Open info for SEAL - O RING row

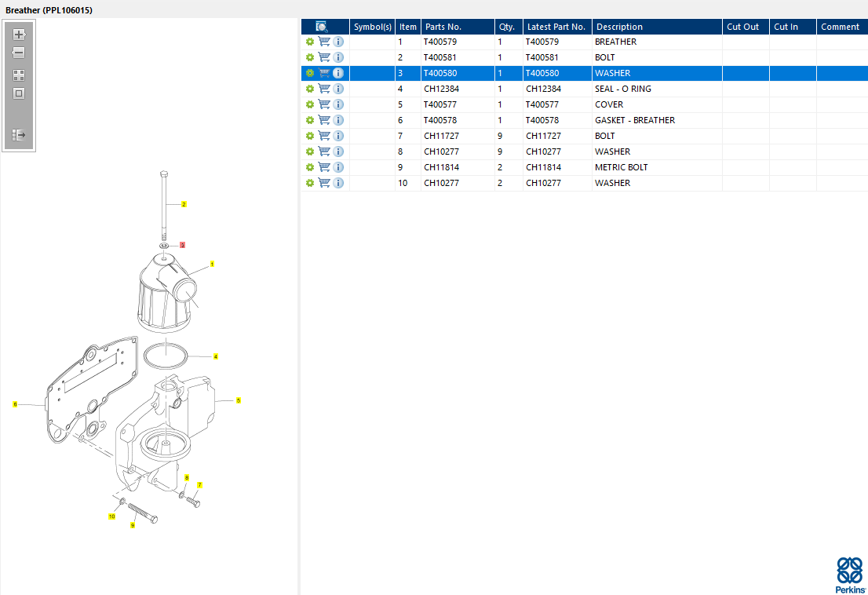tap(338, 89)
